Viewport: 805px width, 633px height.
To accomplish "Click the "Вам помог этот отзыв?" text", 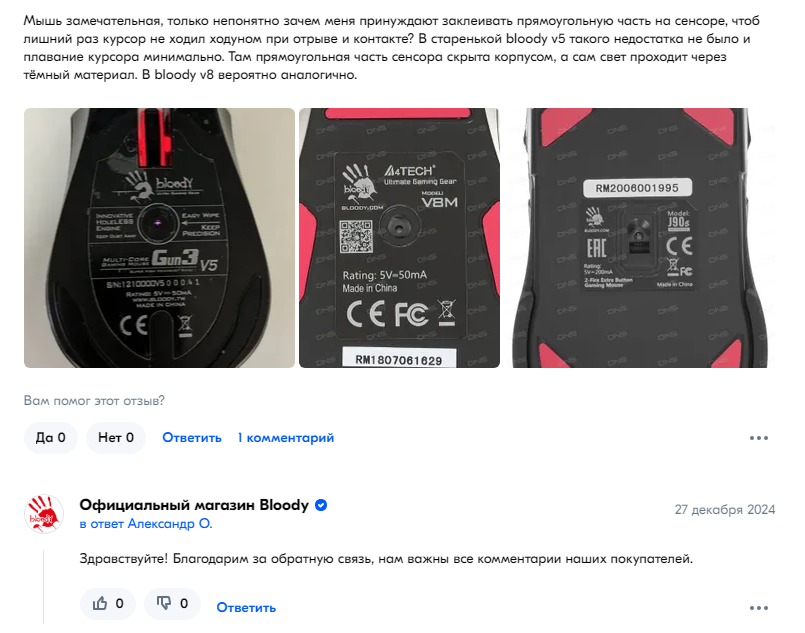I will tap(94, 400).
